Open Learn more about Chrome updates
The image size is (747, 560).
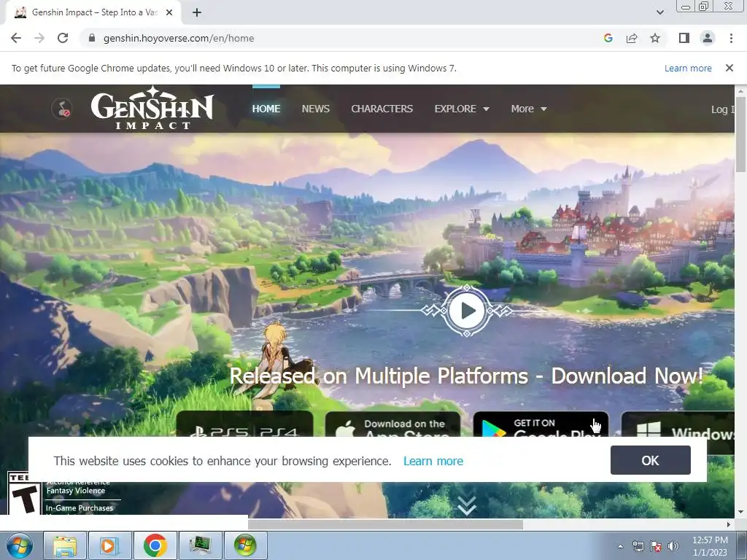[x=688, y=68]
